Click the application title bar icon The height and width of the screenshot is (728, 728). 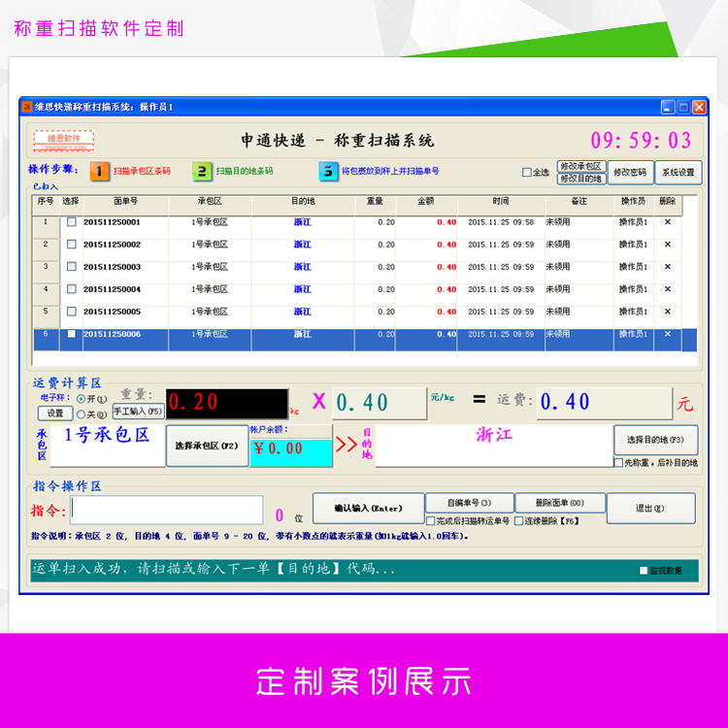coord(27,107)
